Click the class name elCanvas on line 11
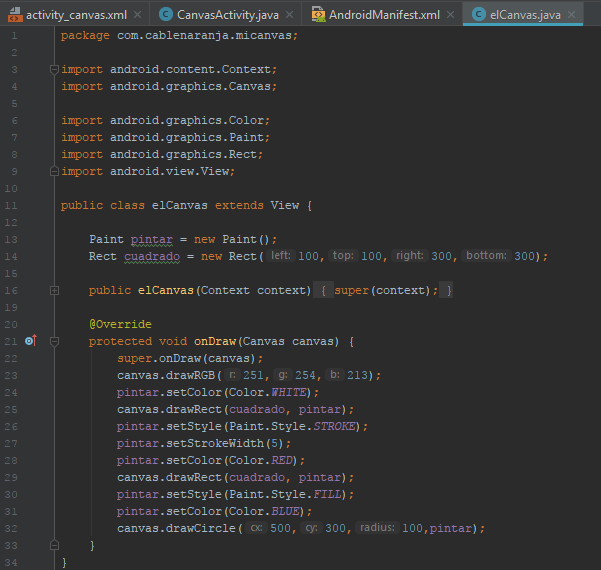The height and width of the screenshot is (570, 601). coord(179,205)
